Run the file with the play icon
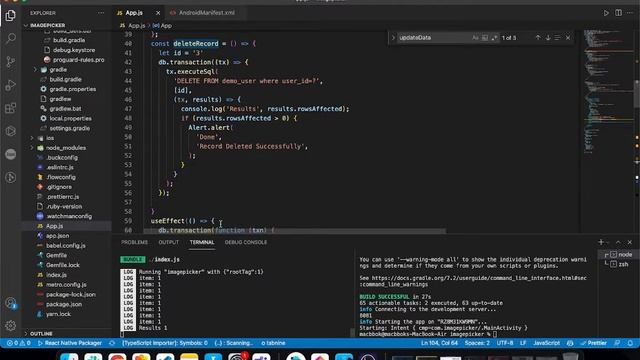 (606, 13)
